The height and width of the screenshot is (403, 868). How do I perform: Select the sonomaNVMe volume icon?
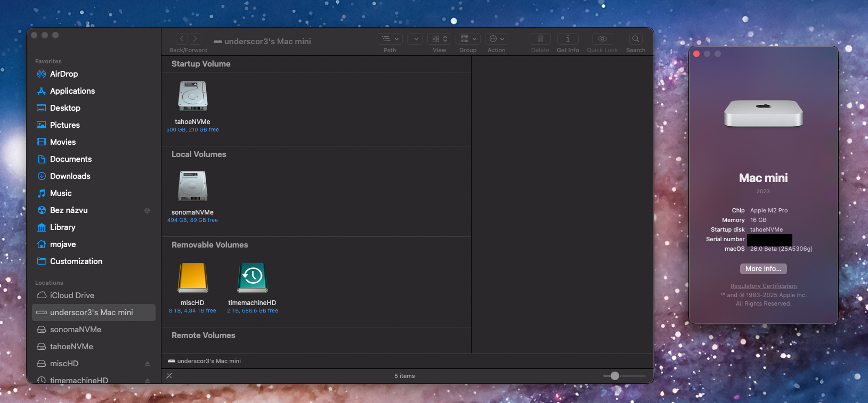coord(193,187)
